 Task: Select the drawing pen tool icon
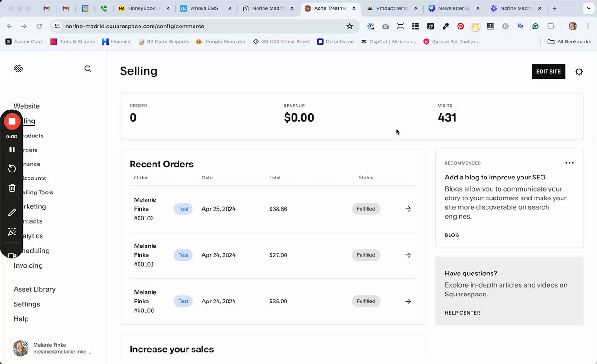click(12, 213)
